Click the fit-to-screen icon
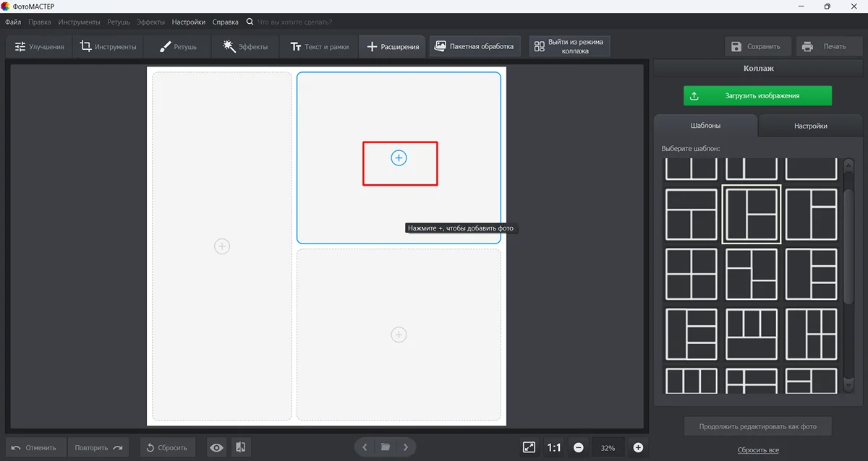868x461 pixels. click(x=529, y=448)
